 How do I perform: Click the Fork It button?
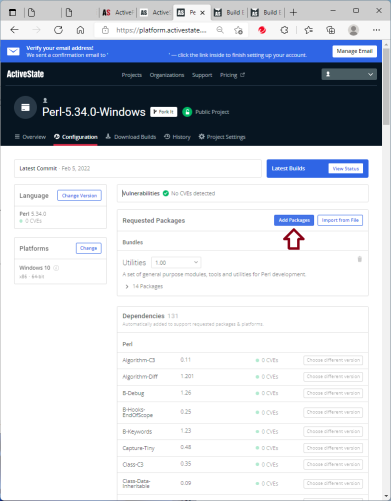(x=164, y=112)
